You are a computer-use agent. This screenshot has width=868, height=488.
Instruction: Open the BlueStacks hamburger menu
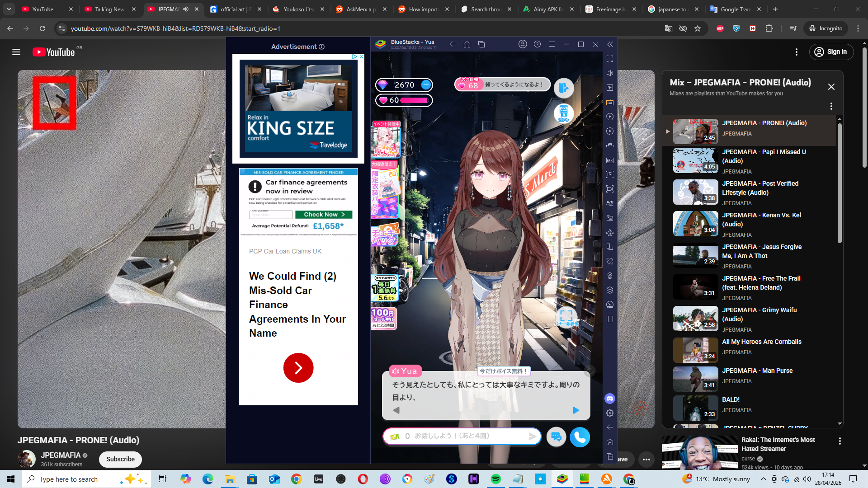tap(552, 44)
